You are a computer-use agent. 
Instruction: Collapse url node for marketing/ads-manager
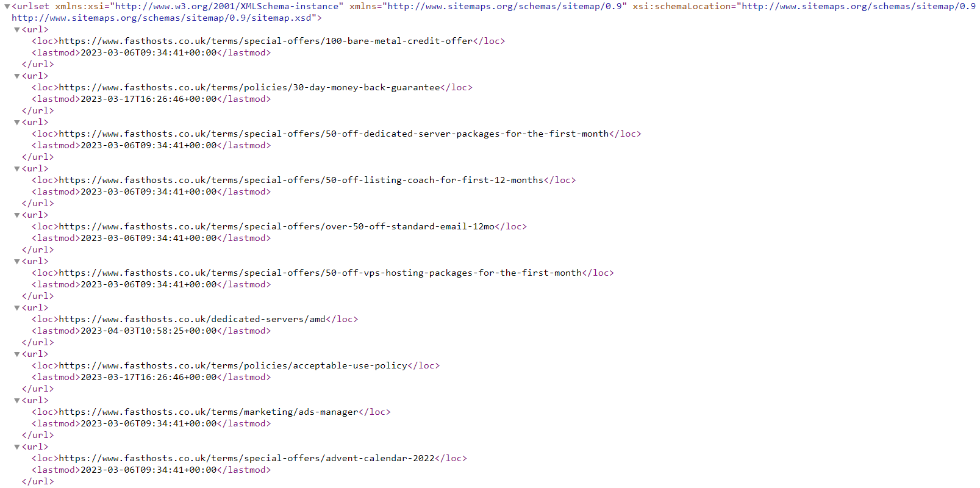[x=17, y=401]
